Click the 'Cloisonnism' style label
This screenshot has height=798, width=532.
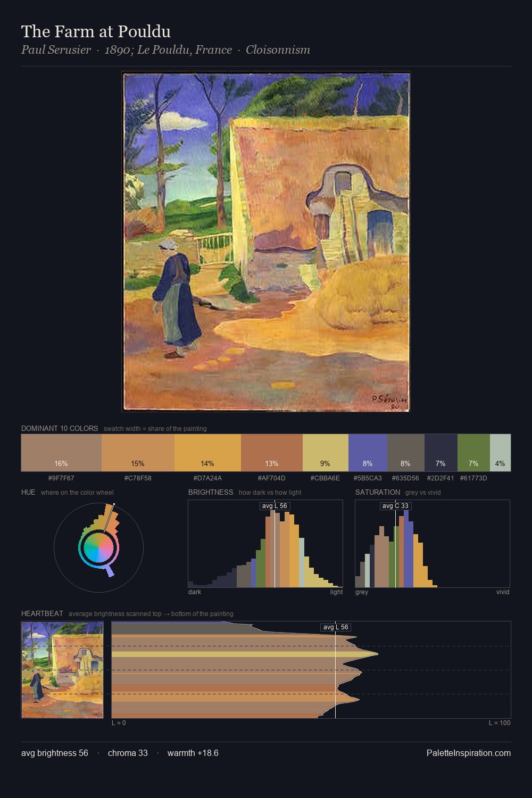(x=278, y=50)
